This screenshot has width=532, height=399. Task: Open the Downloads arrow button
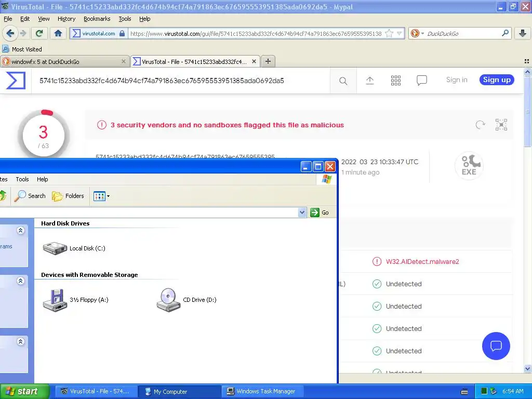(x=523, y=33)
